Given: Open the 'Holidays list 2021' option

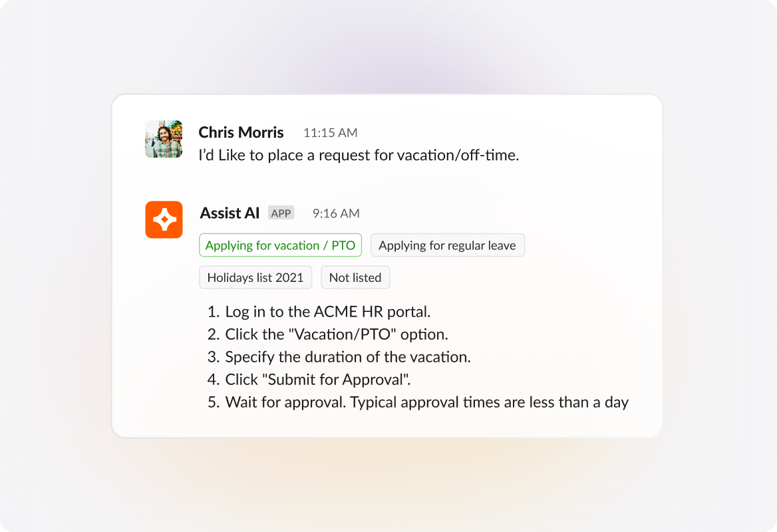Looking at the screenshot, I should tap(255, 277).
